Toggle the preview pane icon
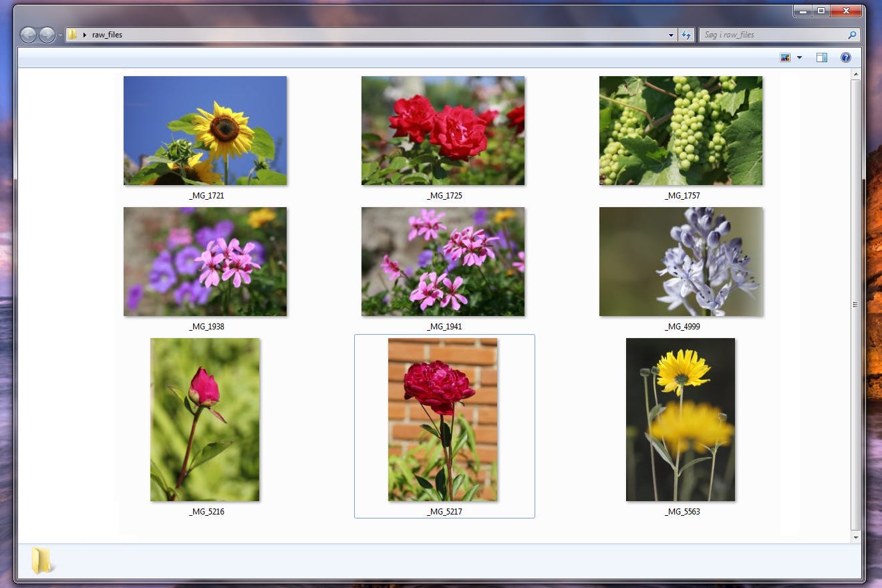Screen dimensions: 882x588 coord(822,58)
